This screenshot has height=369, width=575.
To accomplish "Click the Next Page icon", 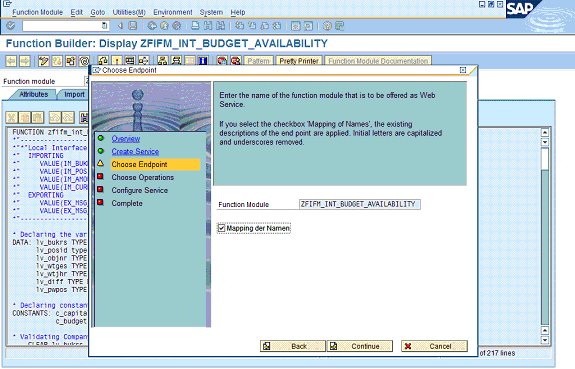I will click(264, 26).
